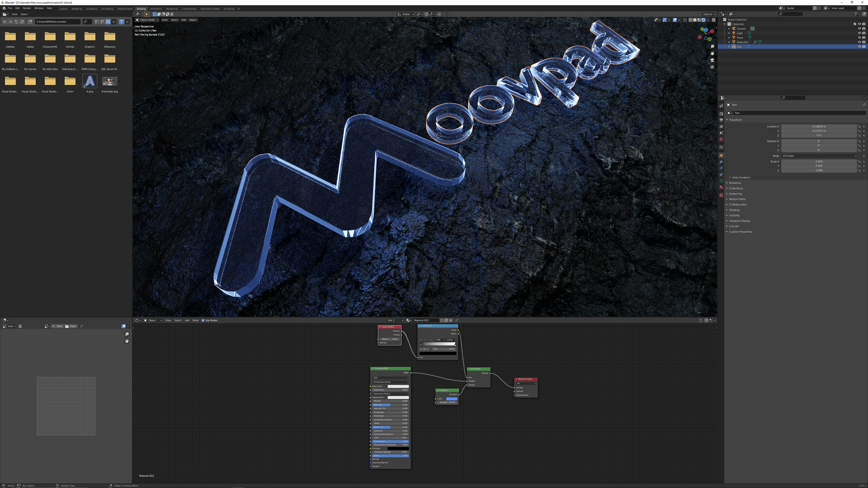
Task: Click the Emission node Color swatch
Action: [452, 399]
